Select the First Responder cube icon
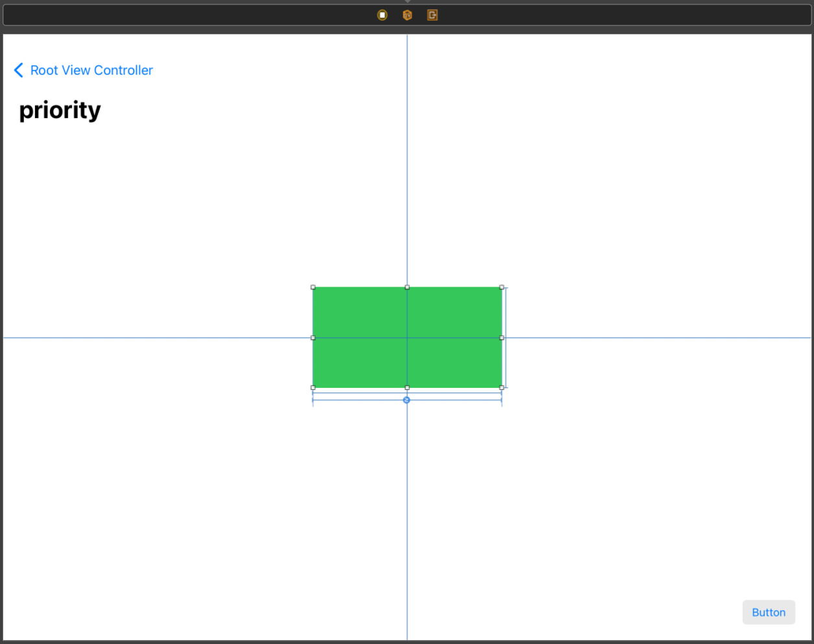The width and height of the screenshot is (814, 644). pos(407,15)
